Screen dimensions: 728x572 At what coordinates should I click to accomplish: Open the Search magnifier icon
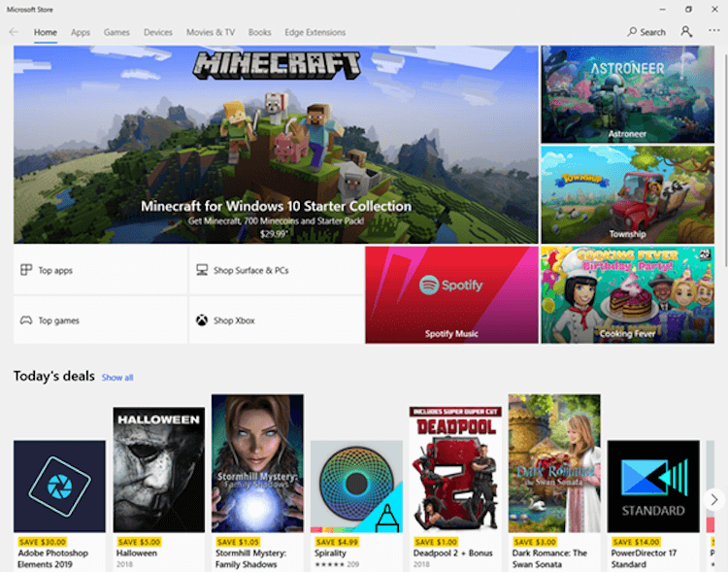click(x=632, y=32)
